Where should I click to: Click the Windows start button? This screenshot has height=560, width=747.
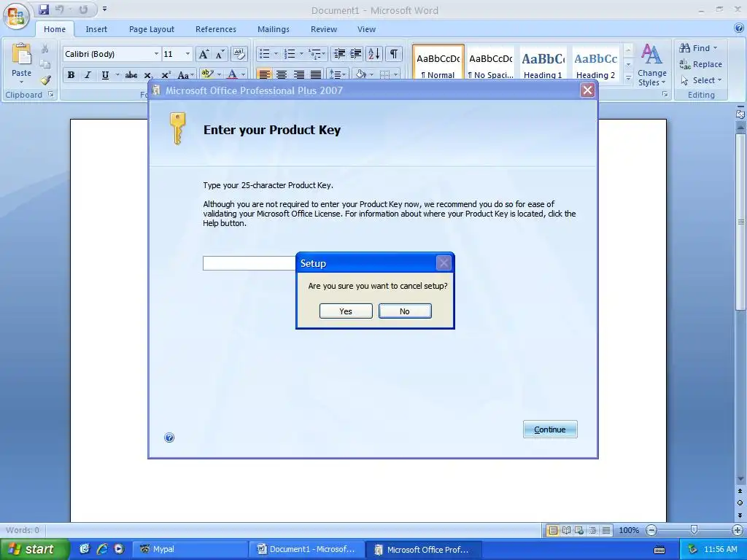click(34, 549)
